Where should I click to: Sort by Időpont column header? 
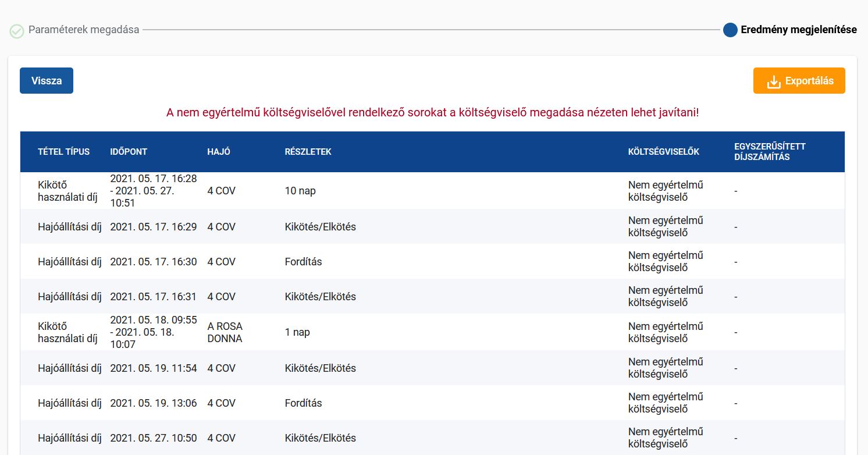coord(129,151)
